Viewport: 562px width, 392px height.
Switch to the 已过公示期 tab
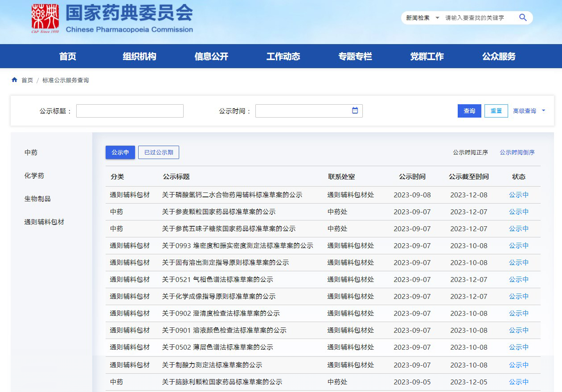[159, 152]
